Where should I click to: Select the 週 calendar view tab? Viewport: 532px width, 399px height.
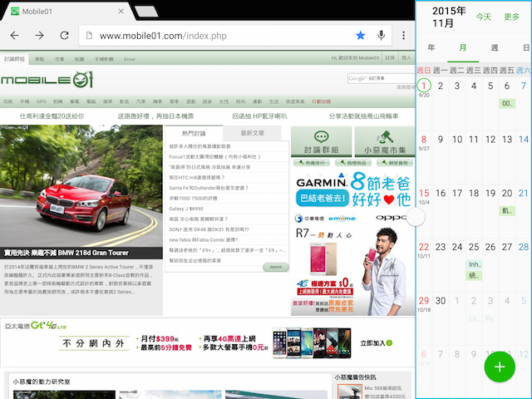(x=495, y=48)
